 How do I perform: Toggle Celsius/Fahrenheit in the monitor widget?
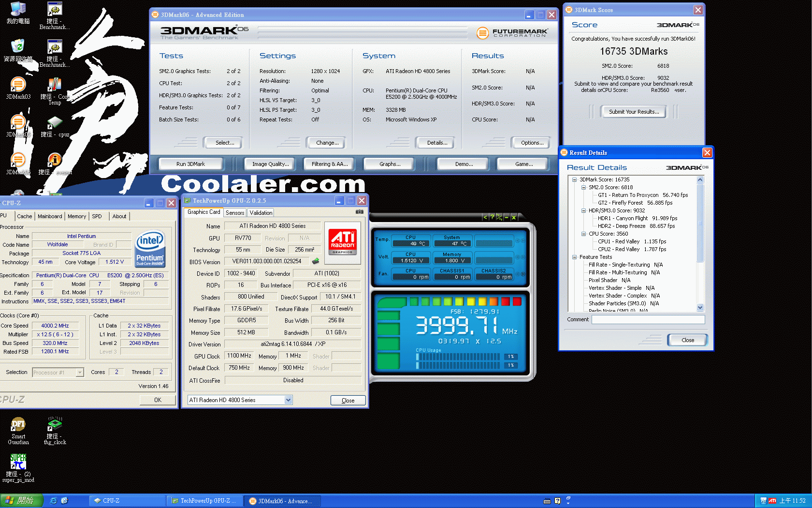(499, 217)
